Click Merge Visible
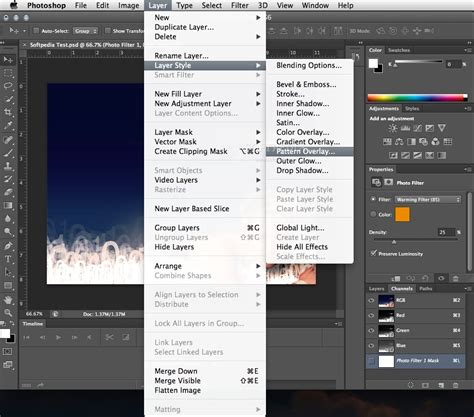 tap(205, 381)
